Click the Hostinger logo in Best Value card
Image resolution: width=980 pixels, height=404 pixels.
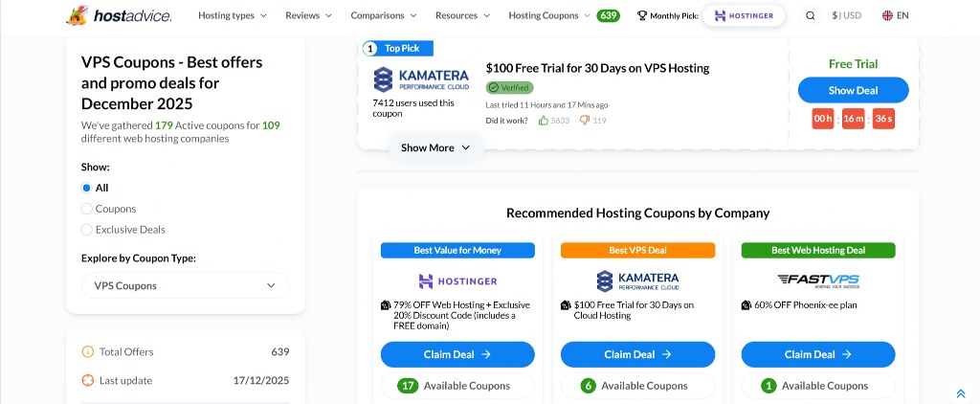(457, 281)
